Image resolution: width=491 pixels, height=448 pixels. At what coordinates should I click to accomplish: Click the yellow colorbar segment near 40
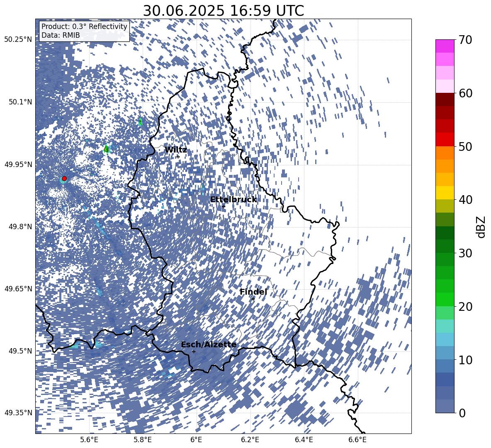point(445,193)
